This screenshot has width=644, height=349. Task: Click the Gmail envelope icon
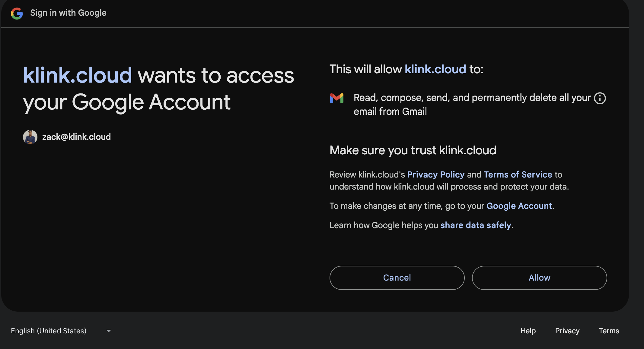(x=337, y=98)
